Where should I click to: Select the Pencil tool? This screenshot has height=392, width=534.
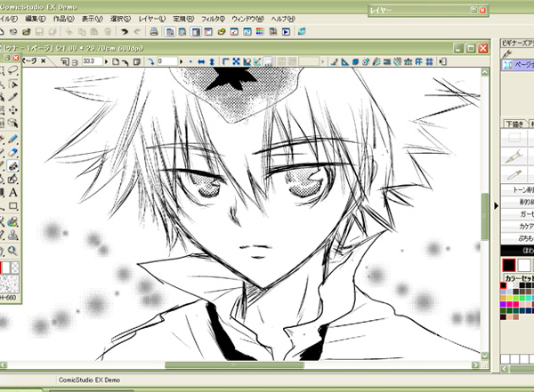13,139
